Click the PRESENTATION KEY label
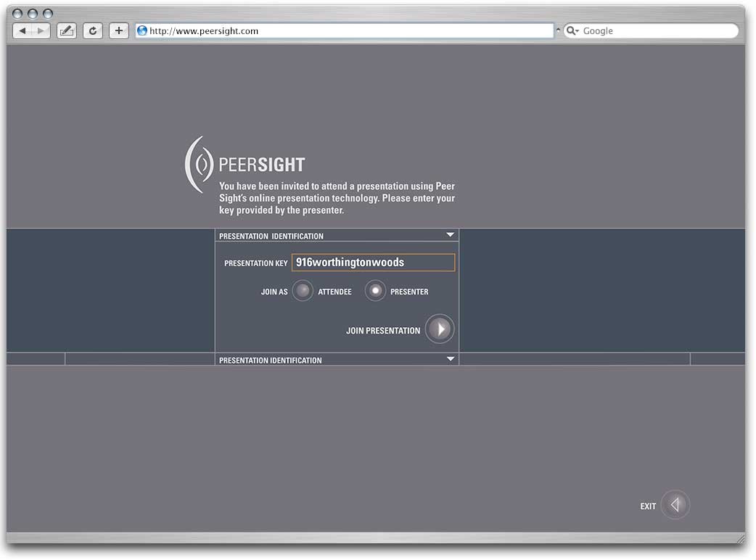This screenshot has width=756, height=560. (256, 263)
